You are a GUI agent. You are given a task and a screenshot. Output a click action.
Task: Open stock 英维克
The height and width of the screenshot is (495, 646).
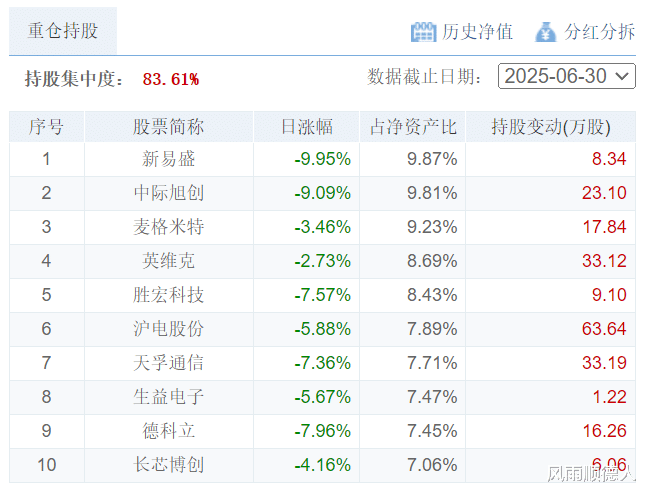[169, 261]
